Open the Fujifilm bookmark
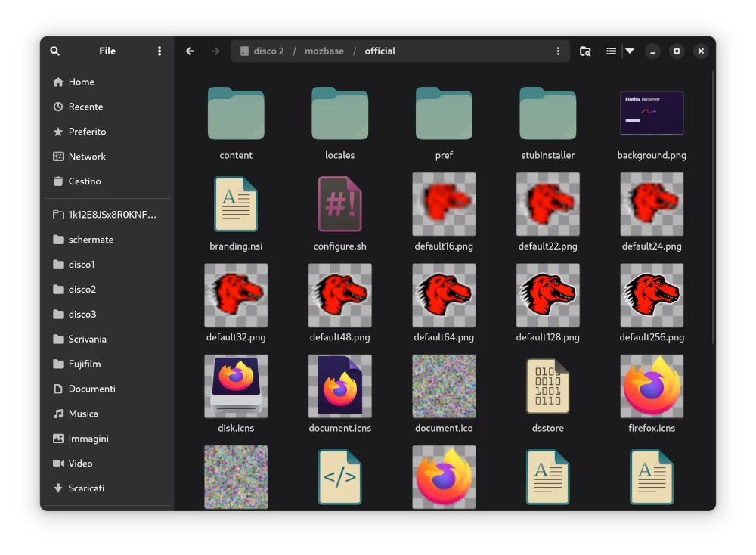Screen dimensions: 756x555 click(107, 364)
